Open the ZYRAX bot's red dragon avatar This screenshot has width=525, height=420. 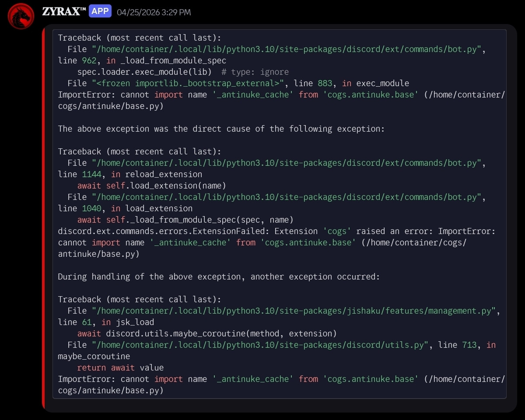coord(21,16)
